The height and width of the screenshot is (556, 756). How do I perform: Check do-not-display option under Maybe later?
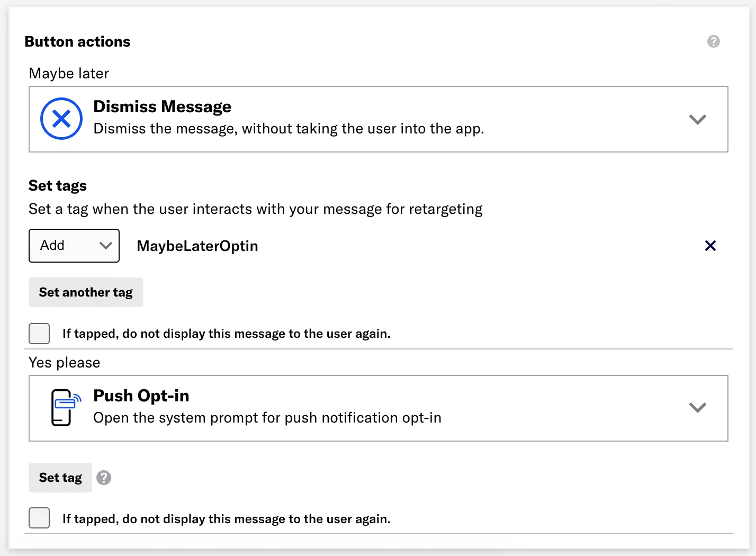(x=39, y=334)
